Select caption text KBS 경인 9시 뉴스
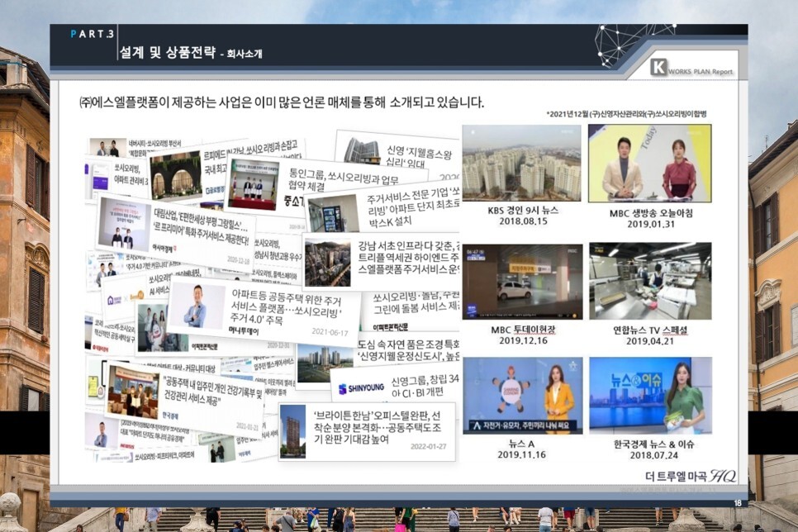The image size is (798, 532). pyautogui.click(x=523, y=210)
